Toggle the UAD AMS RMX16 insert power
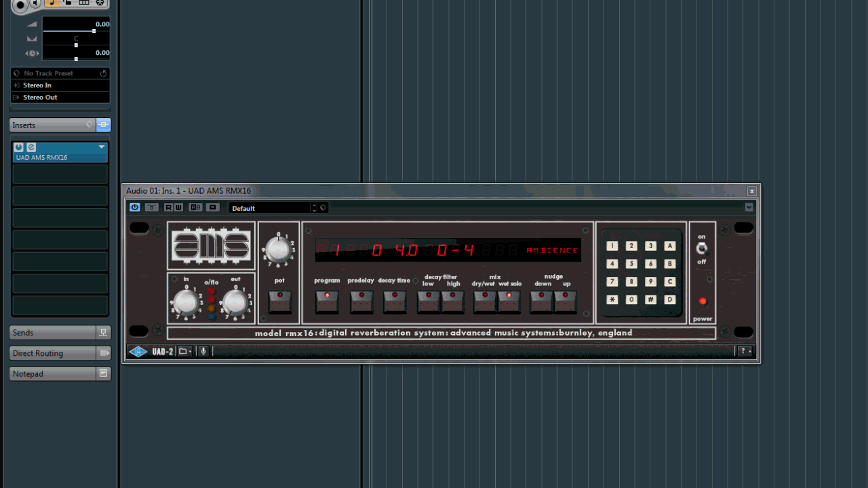This screenshot has width=868, height=488. 19,147
